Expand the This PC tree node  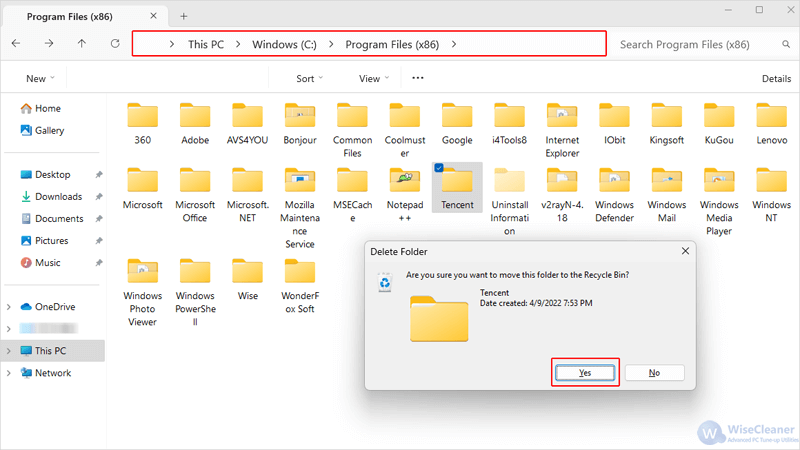(9, 351)
